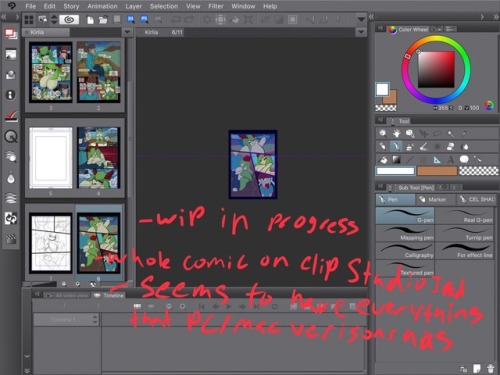Open the canvas tab list dropdown arrow
This screenshot has height=375, width=500.
(x=361, y=32)
